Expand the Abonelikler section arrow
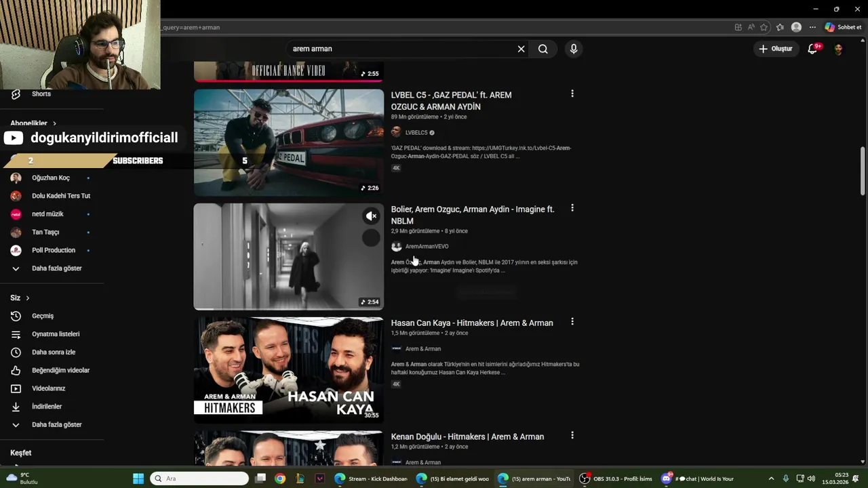This screenshot has height=488, width=868. tap(54, 123)
